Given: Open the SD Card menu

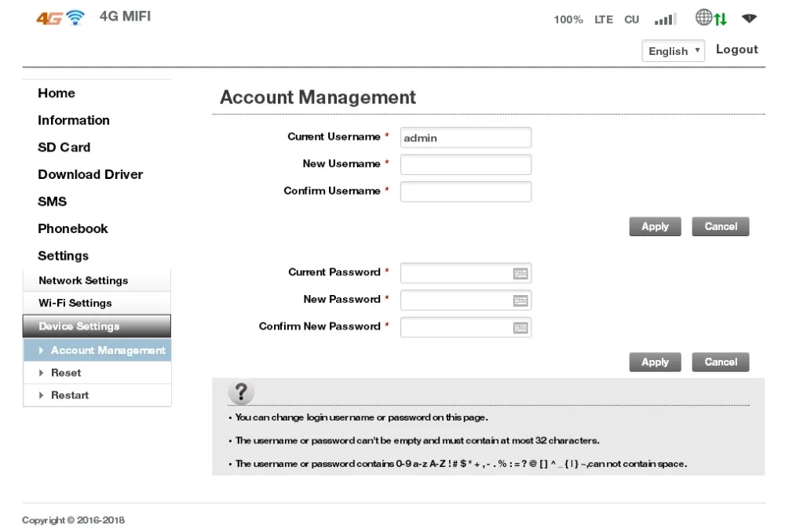Looking at the screenshot, I should click(x=64, y=148).
